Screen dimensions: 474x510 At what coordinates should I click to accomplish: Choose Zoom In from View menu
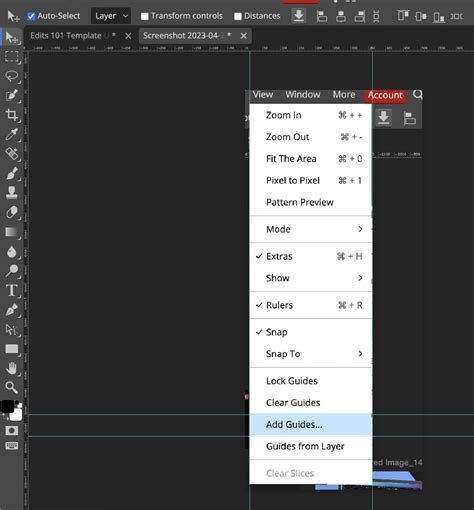[311, 115]
